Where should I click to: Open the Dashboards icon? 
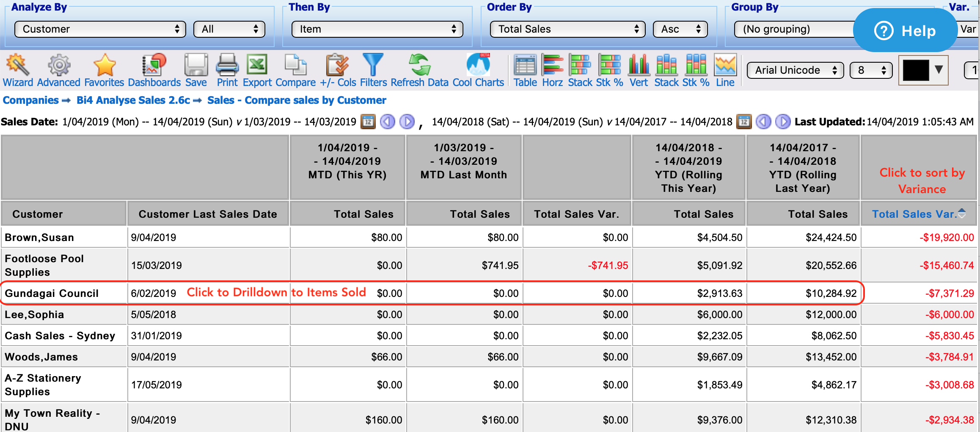point(154,71)
